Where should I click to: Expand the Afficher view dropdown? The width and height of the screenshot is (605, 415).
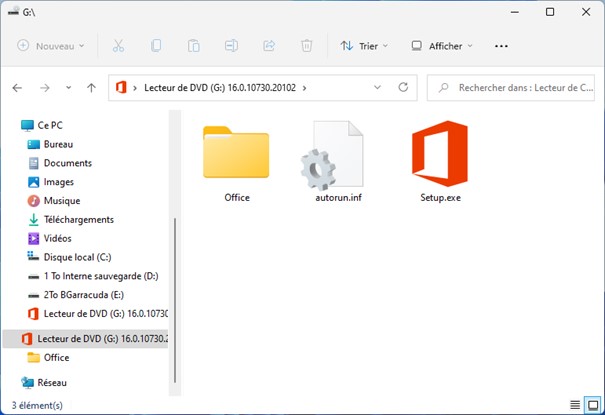[441, 46]
